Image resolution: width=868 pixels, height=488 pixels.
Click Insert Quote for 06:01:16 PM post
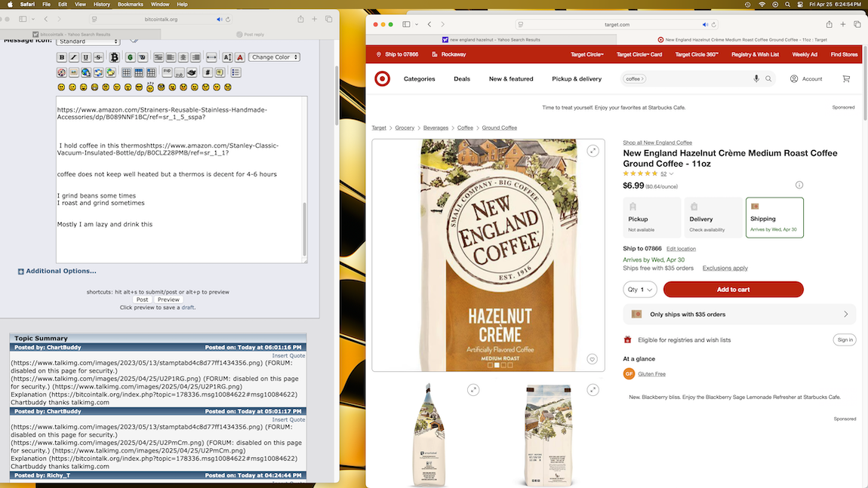pyautogui.click(x=288, y=356)
